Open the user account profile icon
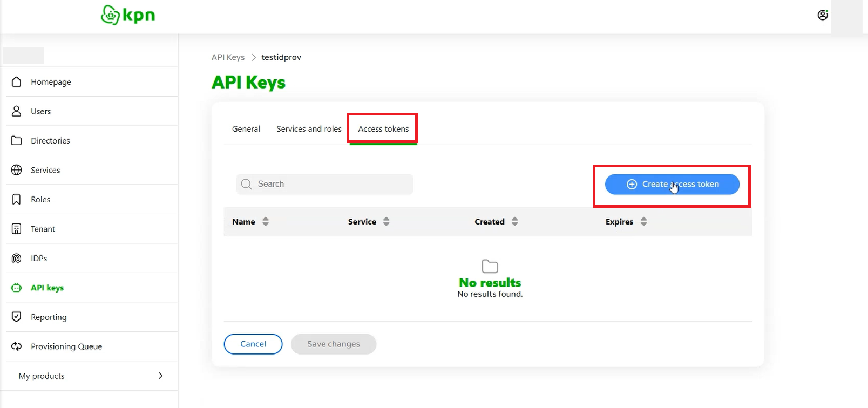868x408 pixels. coord(823,15)
